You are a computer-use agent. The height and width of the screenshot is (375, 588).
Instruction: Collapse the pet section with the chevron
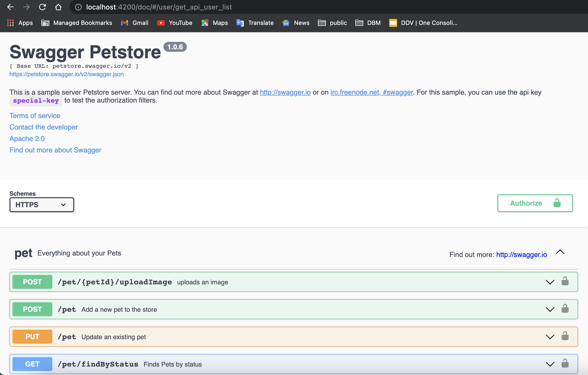pyautogui.click(x=560, y=252)
